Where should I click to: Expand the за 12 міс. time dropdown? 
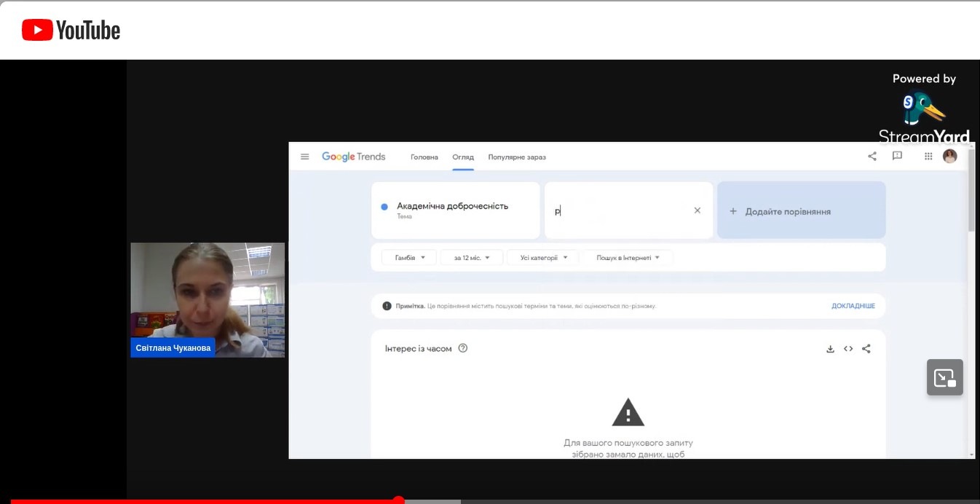coord(471,258)
